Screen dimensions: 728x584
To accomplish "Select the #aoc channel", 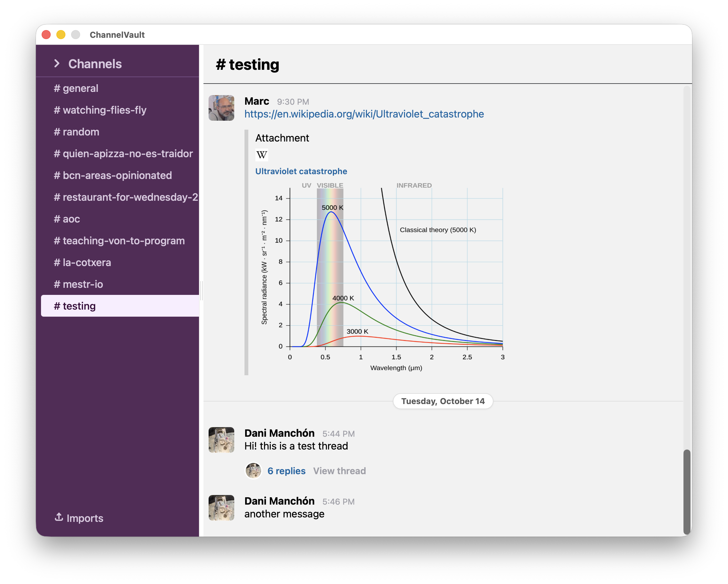I will (x=118, y=219).
